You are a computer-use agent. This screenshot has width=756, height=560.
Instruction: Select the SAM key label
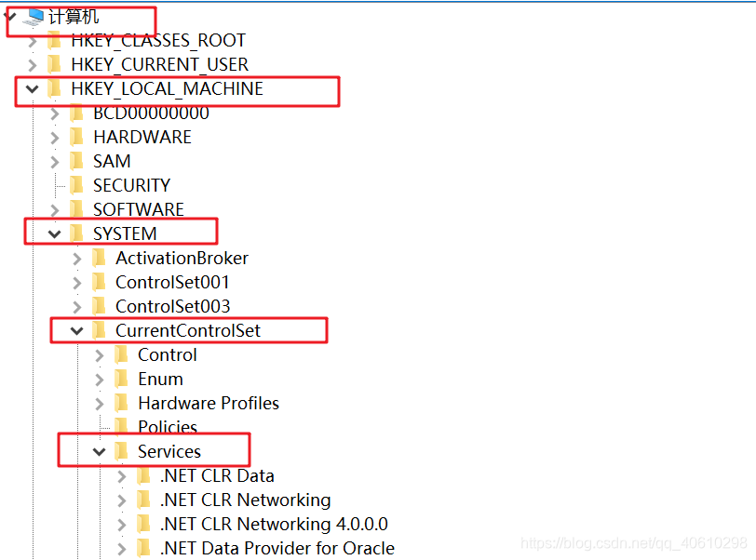tap(112, 162)
